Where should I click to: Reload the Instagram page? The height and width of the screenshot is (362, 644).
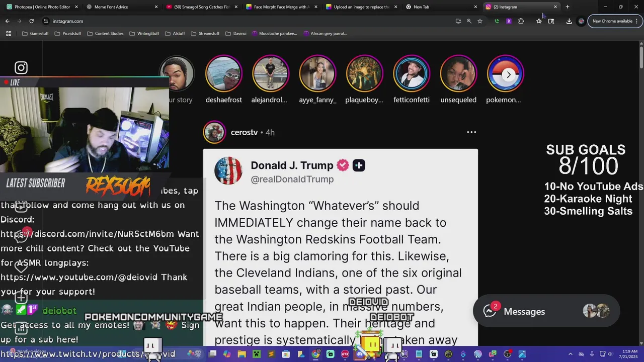tap(31, 21)
